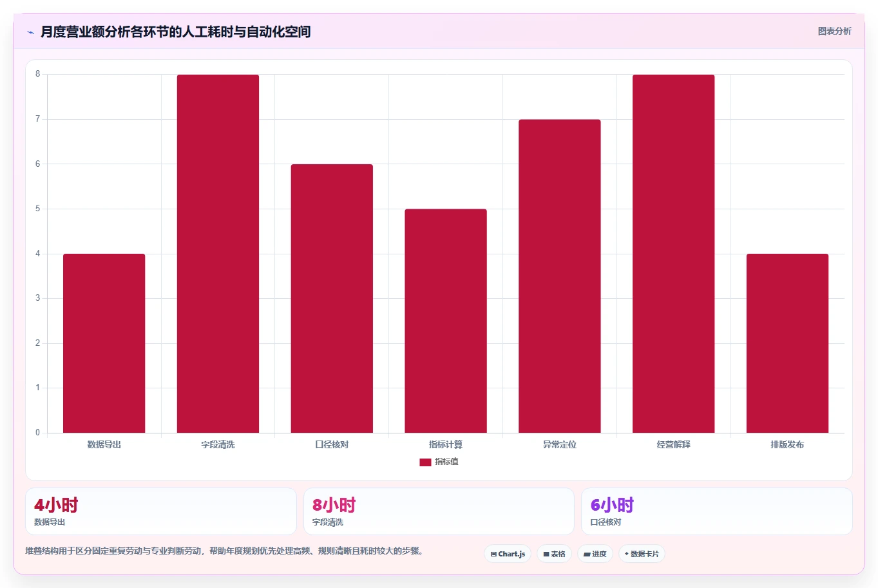Open the 8小时 字段清洗 stat card
This screenshot has width=878, height=588.
click(439, 511)
